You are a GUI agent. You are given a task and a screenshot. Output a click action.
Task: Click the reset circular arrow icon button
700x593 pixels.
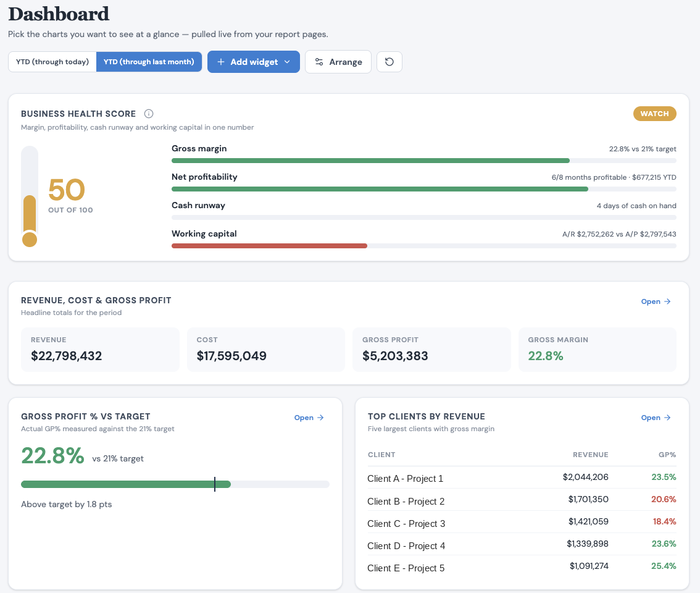tap(390, 62)
